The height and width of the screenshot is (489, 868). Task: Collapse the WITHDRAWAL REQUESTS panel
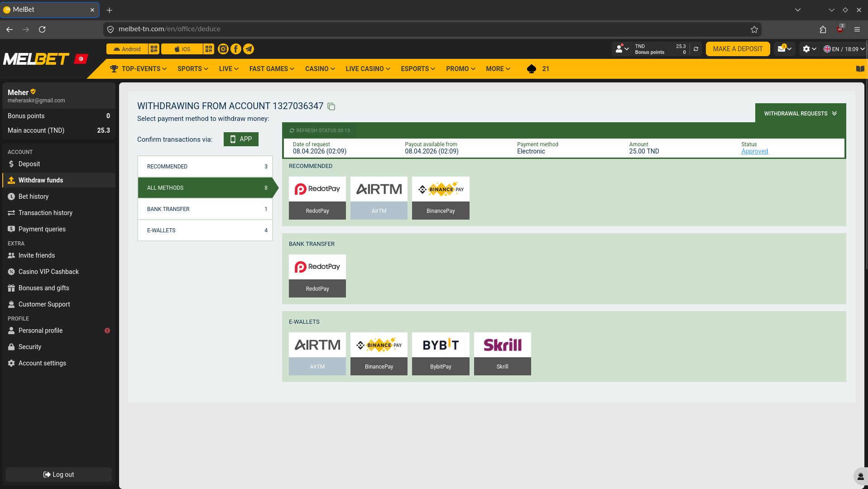pos(801,114)
